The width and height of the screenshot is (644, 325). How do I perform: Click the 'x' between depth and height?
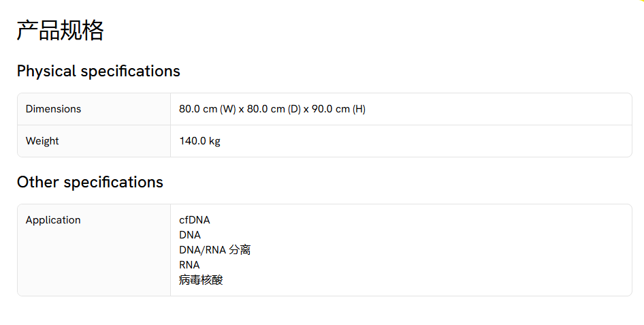pos(306,109)
